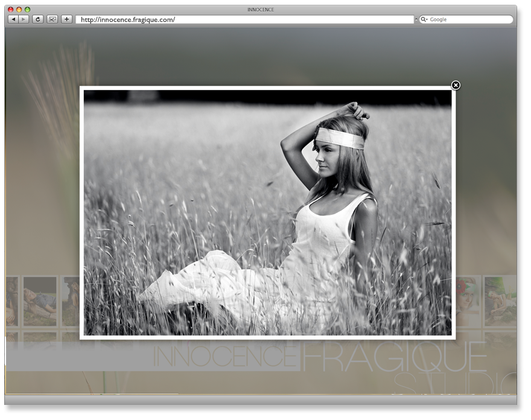Click the large black-and-white lightbox photo

[267, 212]
